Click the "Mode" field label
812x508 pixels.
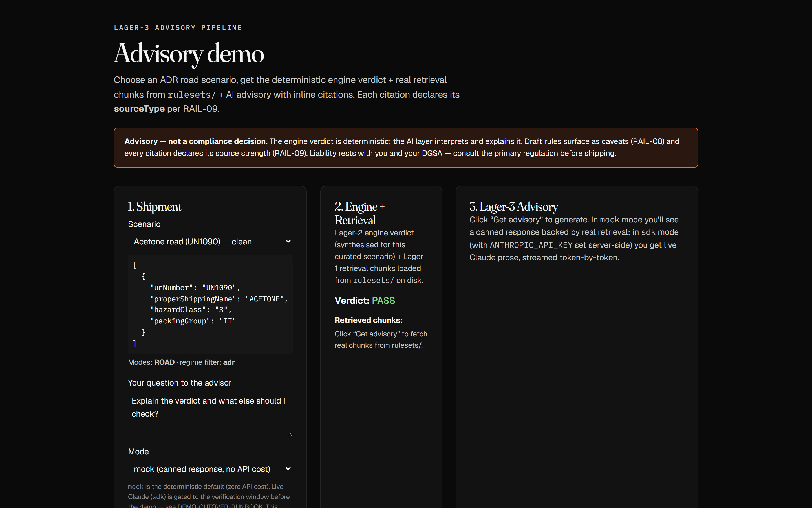click(x=138, y=452)
